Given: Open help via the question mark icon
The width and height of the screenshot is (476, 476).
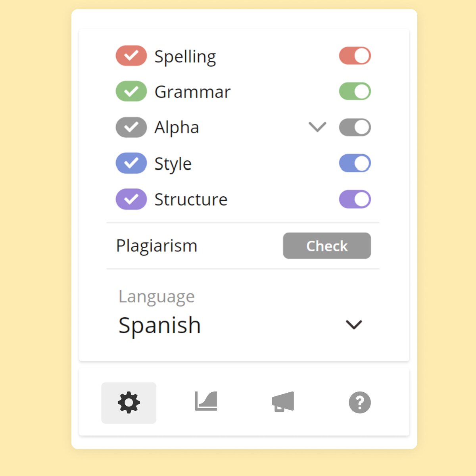Looking at the screenshot, I should pos(359,402).
